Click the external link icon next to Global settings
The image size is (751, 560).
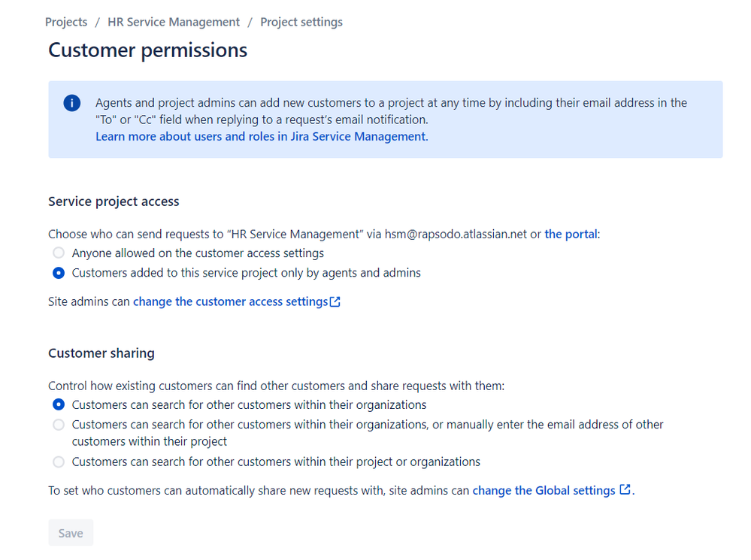[x=625, y=489]
